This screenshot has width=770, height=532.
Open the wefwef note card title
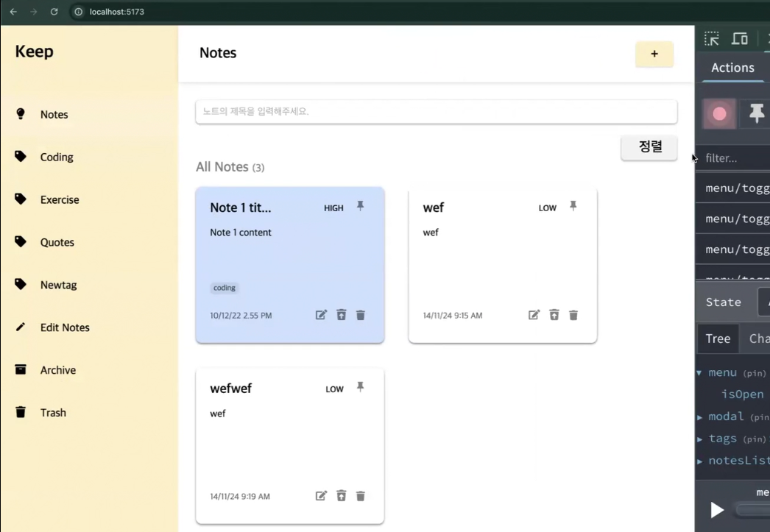pyautogui.click(x=231, y=389)
